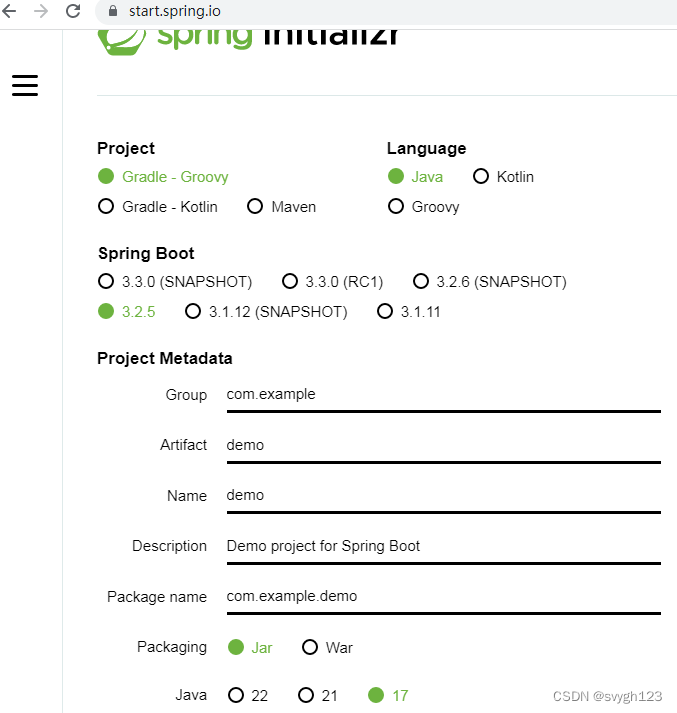
Task: Select Java as language
Action: (x=415, y=176)
